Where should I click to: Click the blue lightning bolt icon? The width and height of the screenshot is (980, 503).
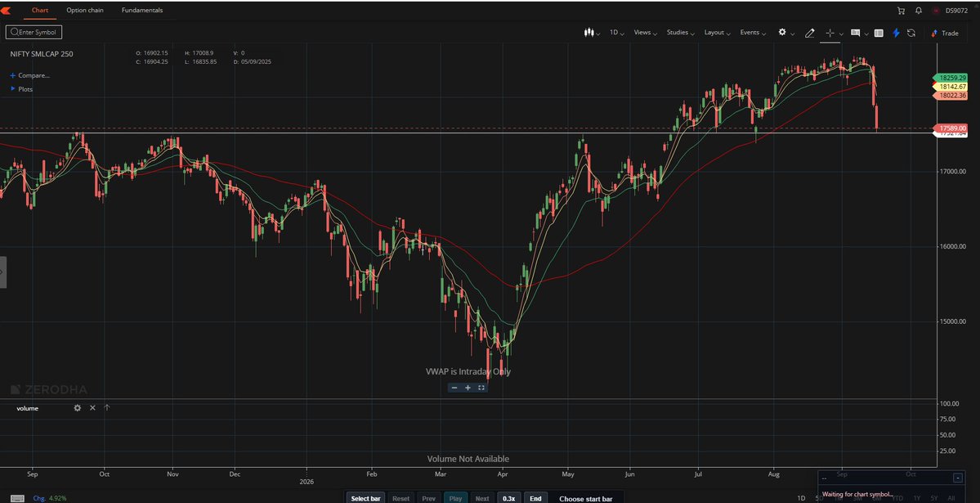tap(896, 34)
